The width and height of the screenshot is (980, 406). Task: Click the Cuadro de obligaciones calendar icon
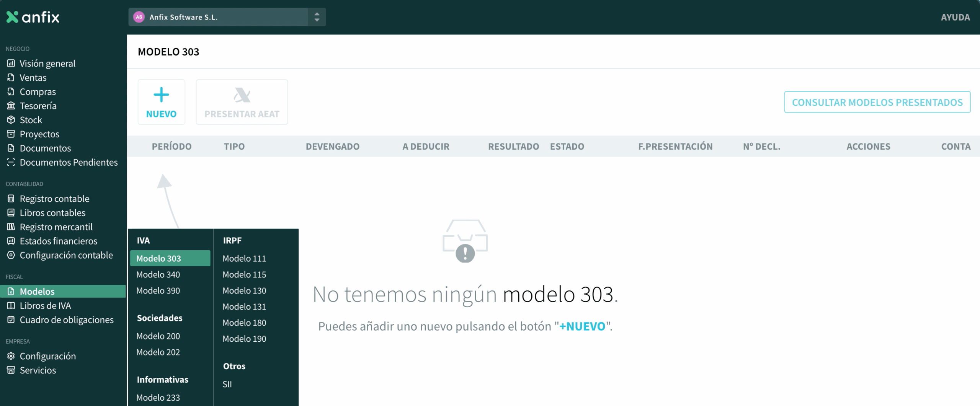[x=11, y=320]
